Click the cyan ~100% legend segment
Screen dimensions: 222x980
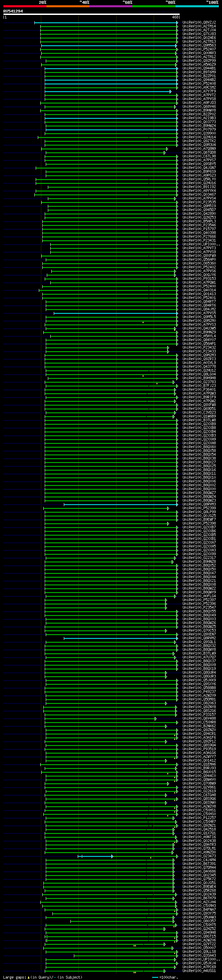point(197,6)
